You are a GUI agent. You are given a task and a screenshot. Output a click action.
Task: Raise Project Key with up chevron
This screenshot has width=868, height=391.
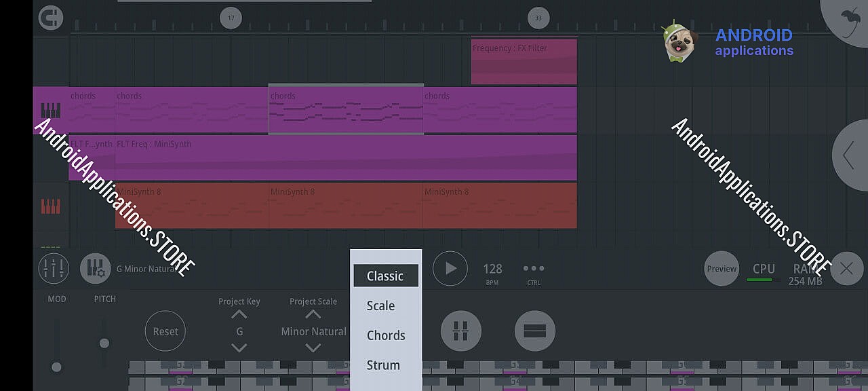pos(239,315)
